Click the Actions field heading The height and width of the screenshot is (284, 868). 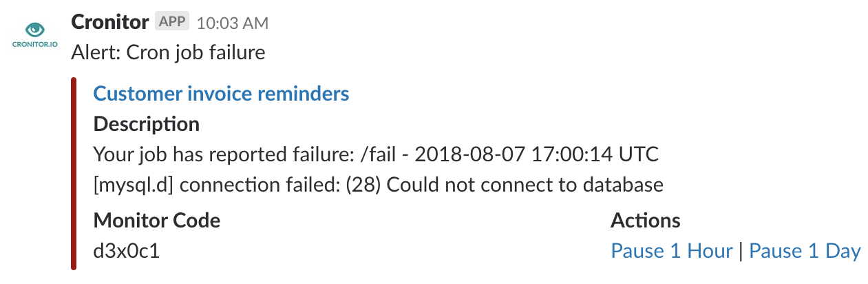[645, 221]
